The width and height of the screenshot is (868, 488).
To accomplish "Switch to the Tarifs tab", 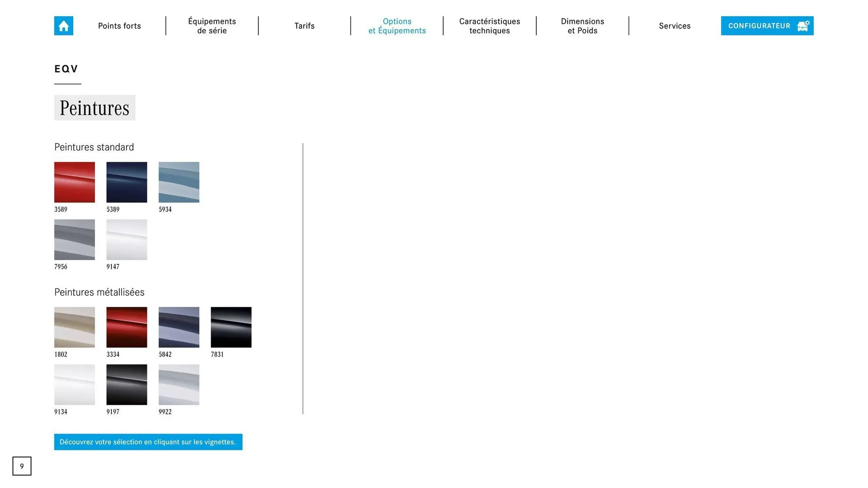I will click(304, 26).
